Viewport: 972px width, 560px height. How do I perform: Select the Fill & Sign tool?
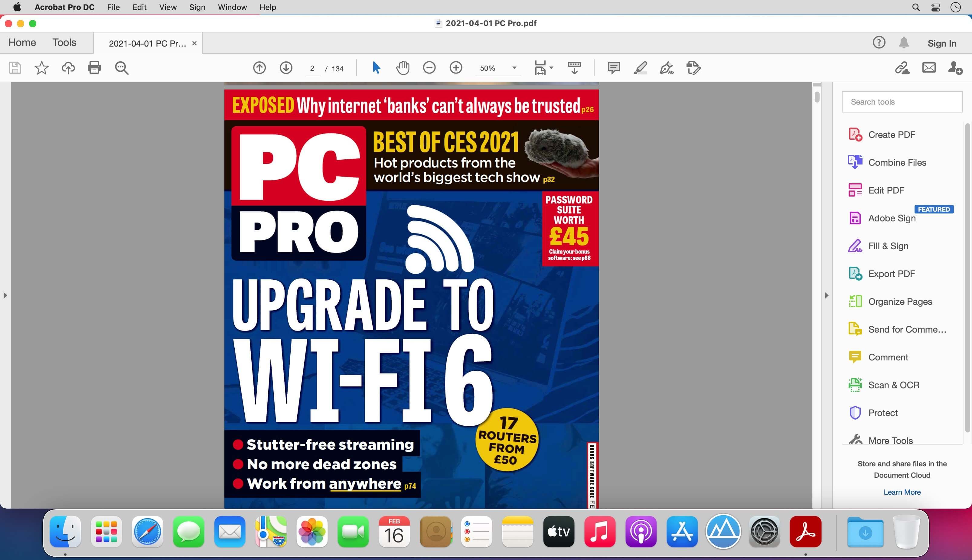[x=888, y=246]
